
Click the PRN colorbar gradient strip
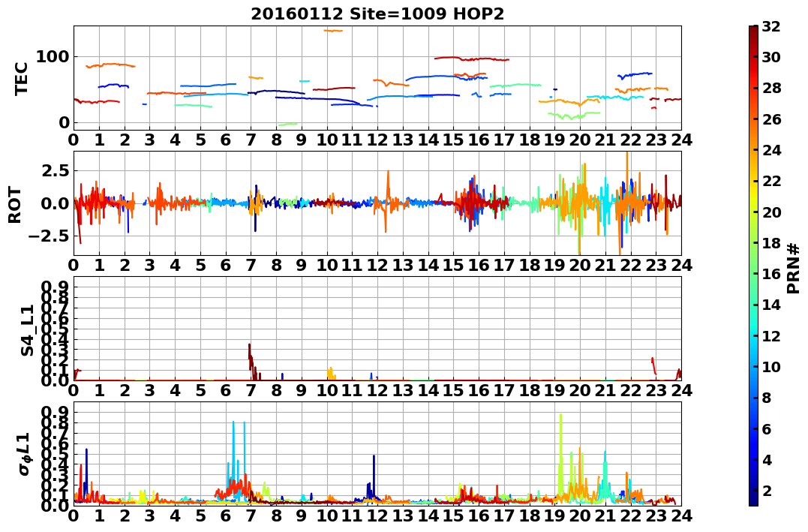753,266
